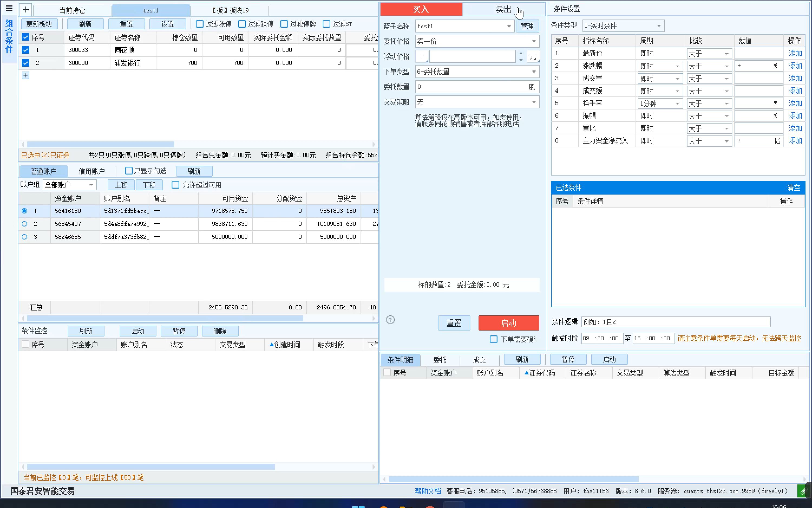Click 管理 button next to basket name
812x508 pixels.
click(x=527, y=26)
